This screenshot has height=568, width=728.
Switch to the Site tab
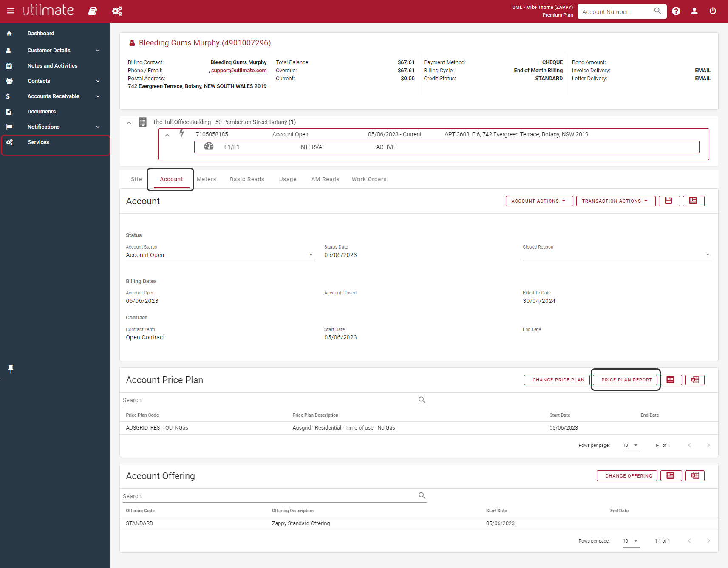pyautogui.click(x=136, y=179)
